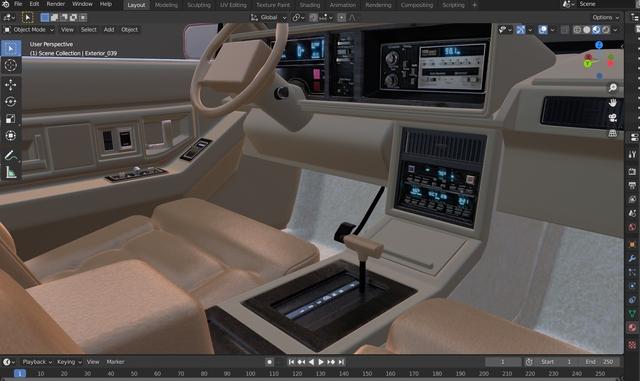The image size is (640, 381).
Task: Switch to the Sculpting workspace tab
Action: pyautogui.click(x=199, y=5)
